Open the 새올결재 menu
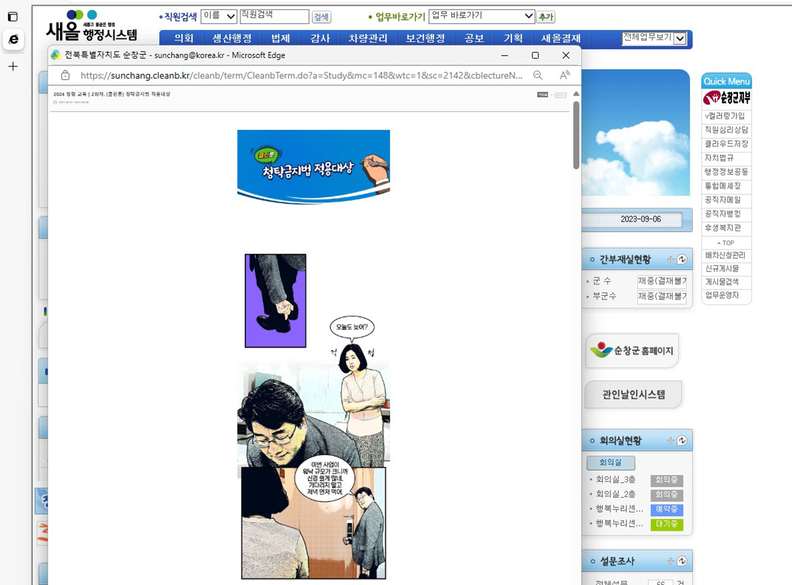This screenshot has height=585, width=792. (561, 38)
